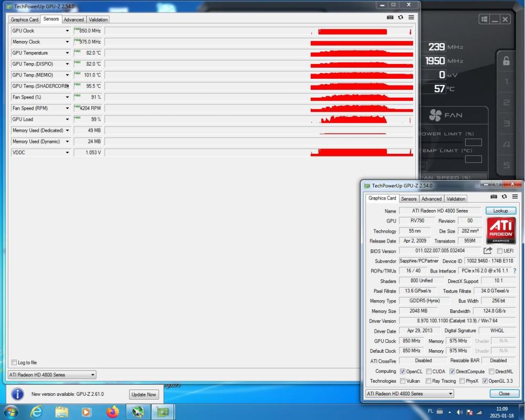Toggle the DirectML checkbox

[x=491, y=371]
